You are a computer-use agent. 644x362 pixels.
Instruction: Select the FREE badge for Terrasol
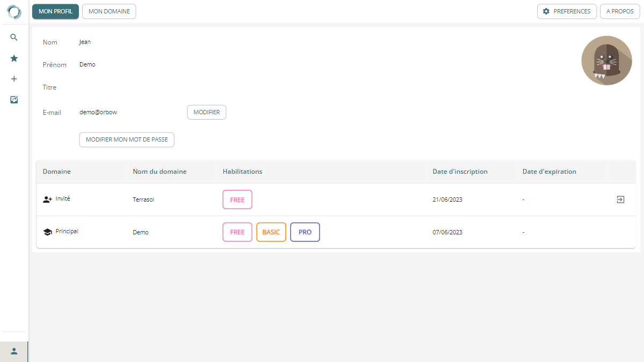point(237,200)
